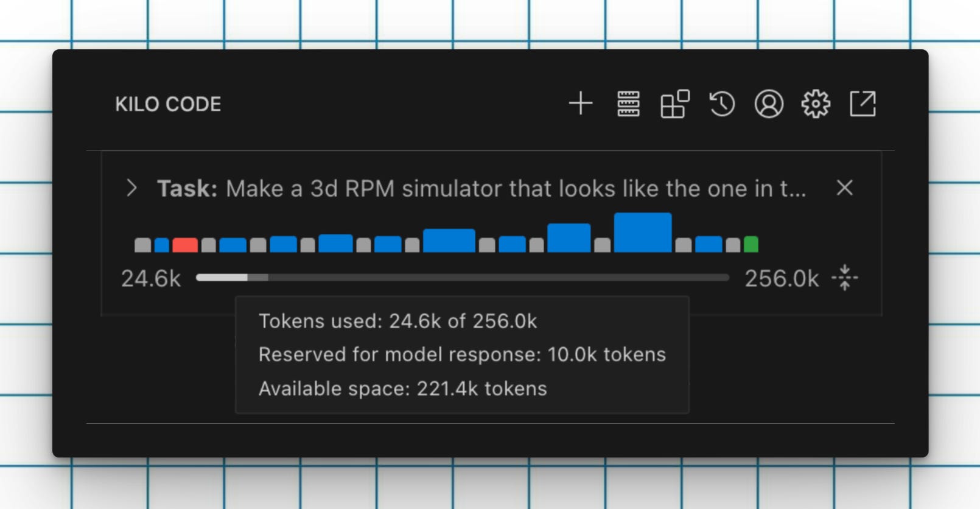Open Kilo Code settings gear
This screenshot has height=509, width=980.
tap(816, 104)
